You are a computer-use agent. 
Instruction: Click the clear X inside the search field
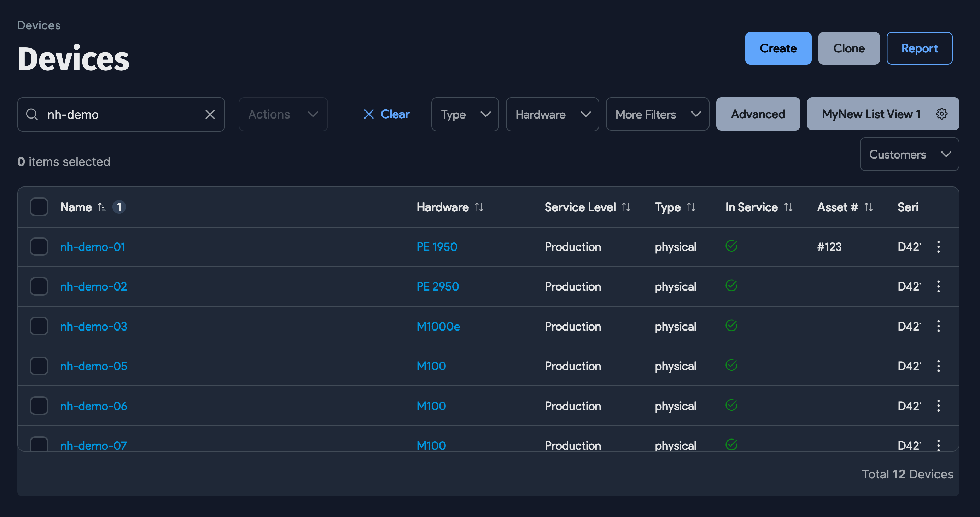pos(210,114)
